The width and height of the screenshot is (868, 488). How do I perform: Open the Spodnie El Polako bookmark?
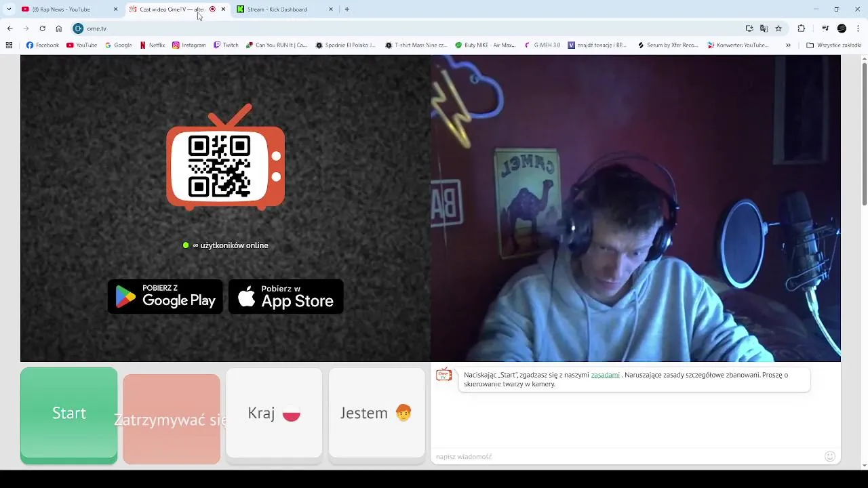tap(346, 45)
